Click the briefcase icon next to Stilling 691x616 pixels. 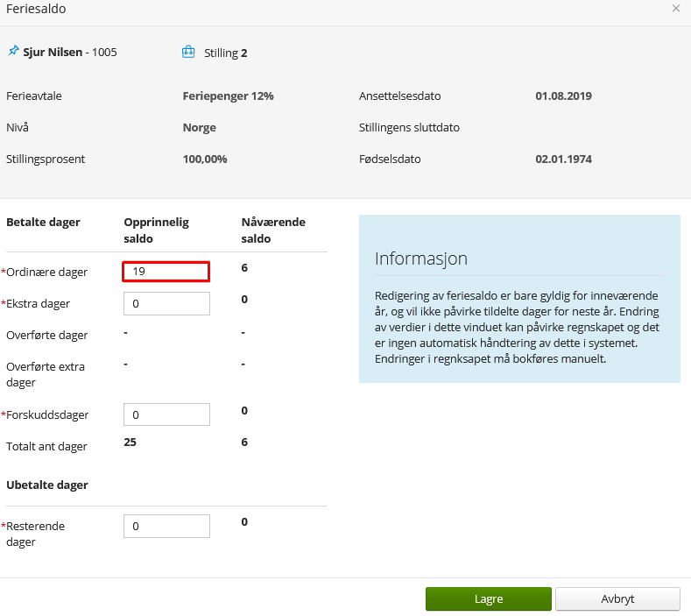point(188,53)
